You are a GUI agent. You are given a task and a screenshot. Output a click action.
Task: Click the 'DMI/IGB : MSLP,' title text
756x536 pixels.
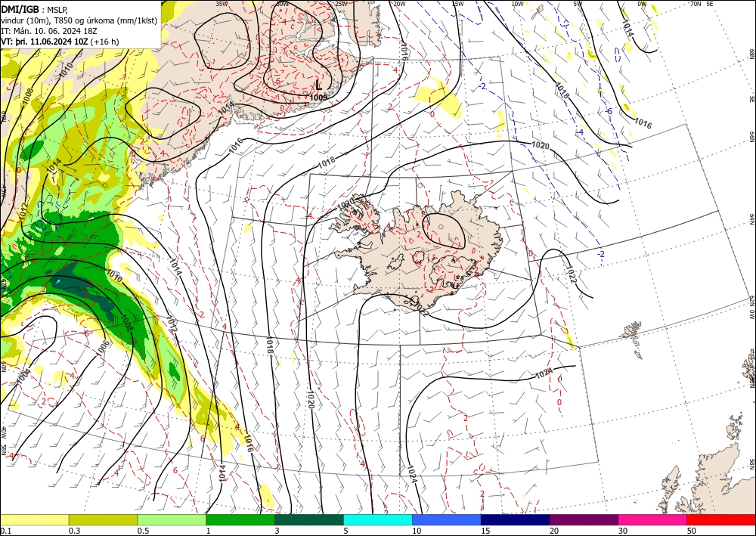coord(35,8)
